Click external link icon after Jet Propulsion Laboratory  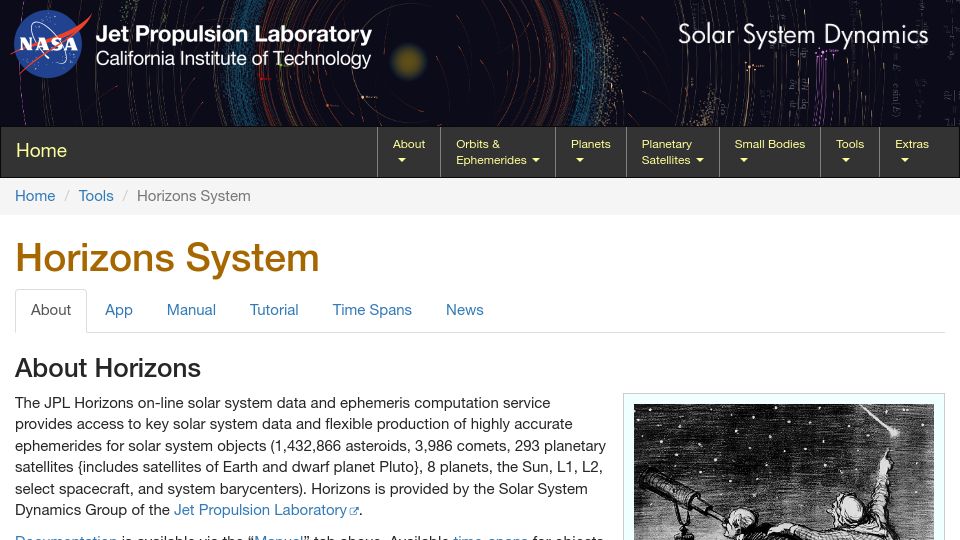pyautogui.click(x=354, y=511)
